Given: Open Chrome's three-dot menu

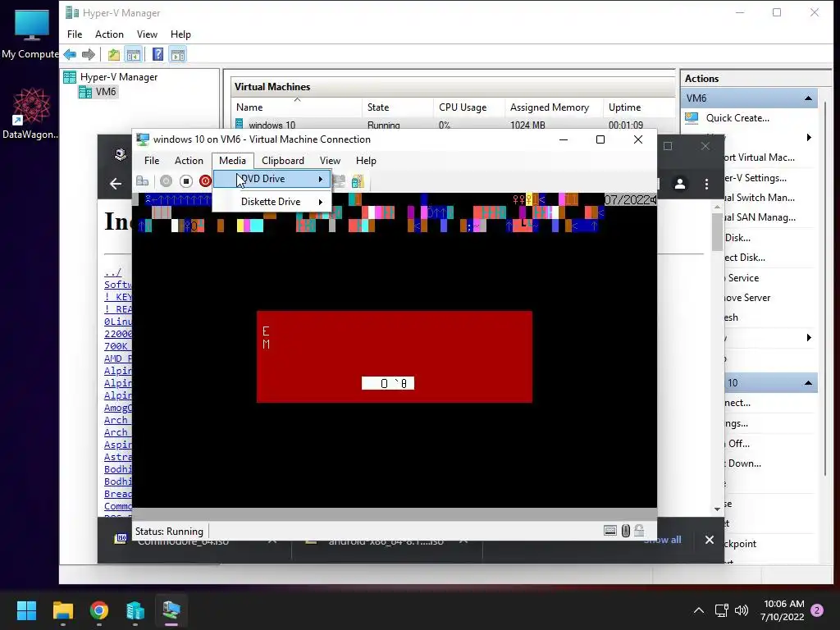Looking at the screenshot, I should coord(706,184).
